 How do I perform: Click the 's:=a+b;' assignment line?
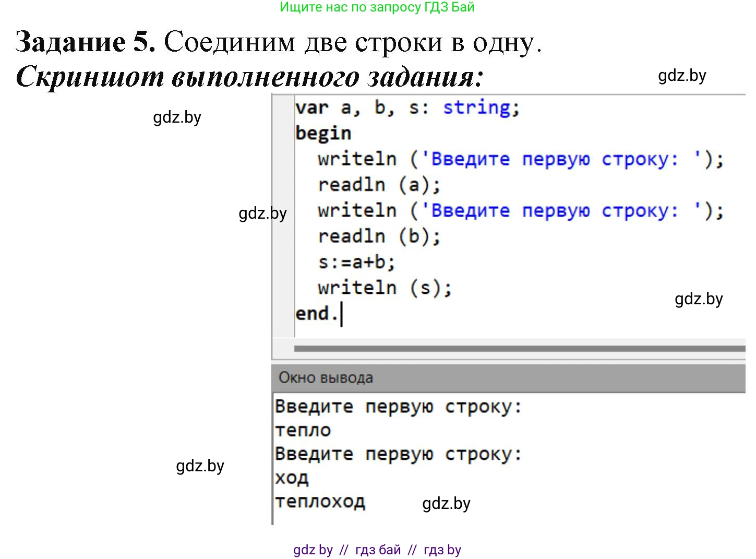356,261
